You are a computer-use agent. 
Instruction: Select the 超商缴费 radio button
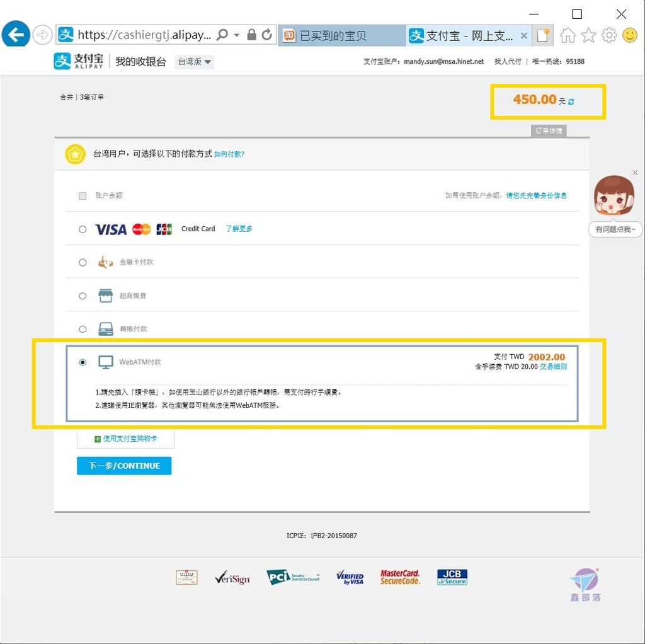83,296
